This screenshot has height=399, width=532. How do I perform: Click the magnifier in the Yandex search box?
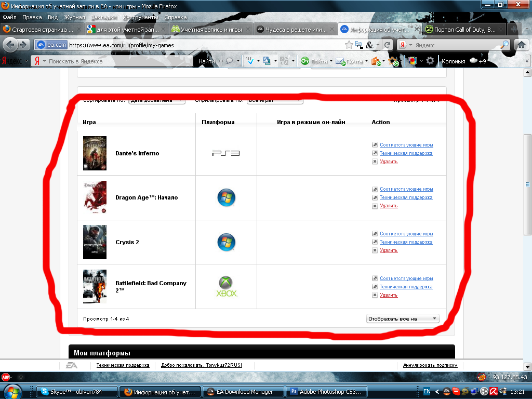point(504,45)
